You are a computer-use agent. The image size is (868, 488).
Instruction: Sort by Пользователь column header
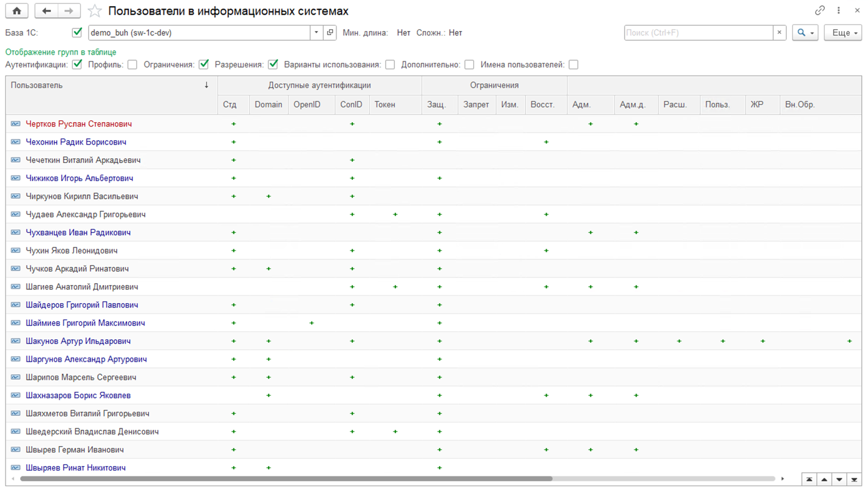pyautogui.click(x=109, y=86)
